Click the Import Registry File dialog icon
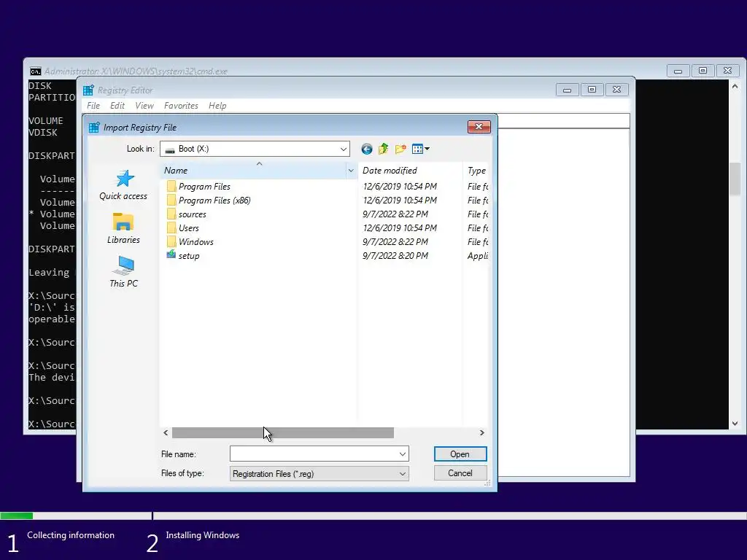 click(x=94, y=127)
